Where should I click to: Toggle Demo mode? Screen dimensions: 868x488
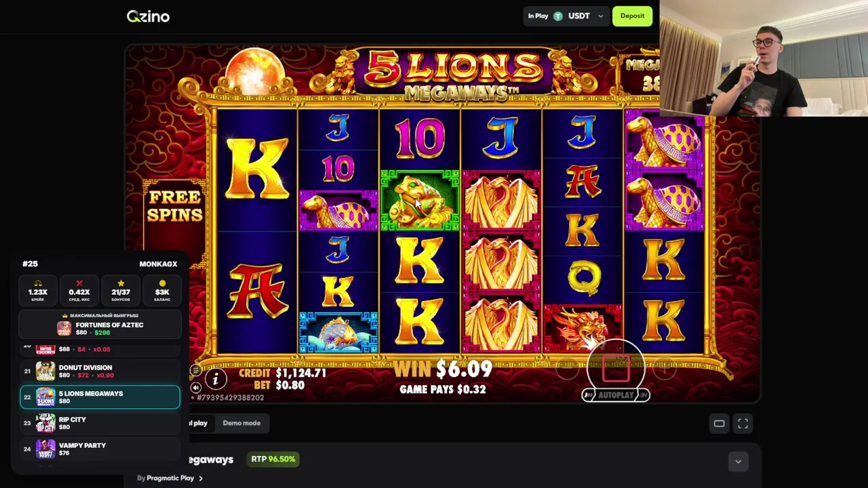tap(241, 423)
